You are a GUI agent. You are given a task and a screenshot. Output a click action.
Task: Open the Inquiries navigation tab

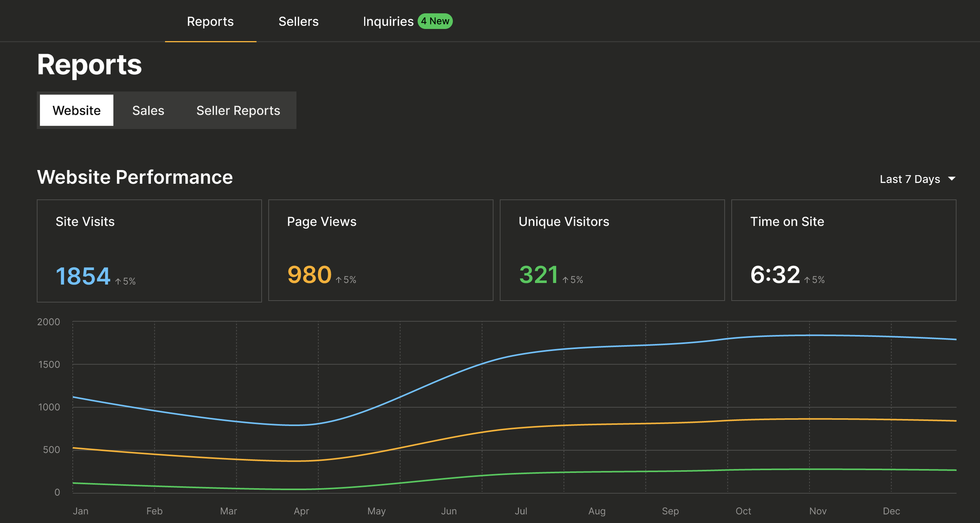tap(388, 22)
